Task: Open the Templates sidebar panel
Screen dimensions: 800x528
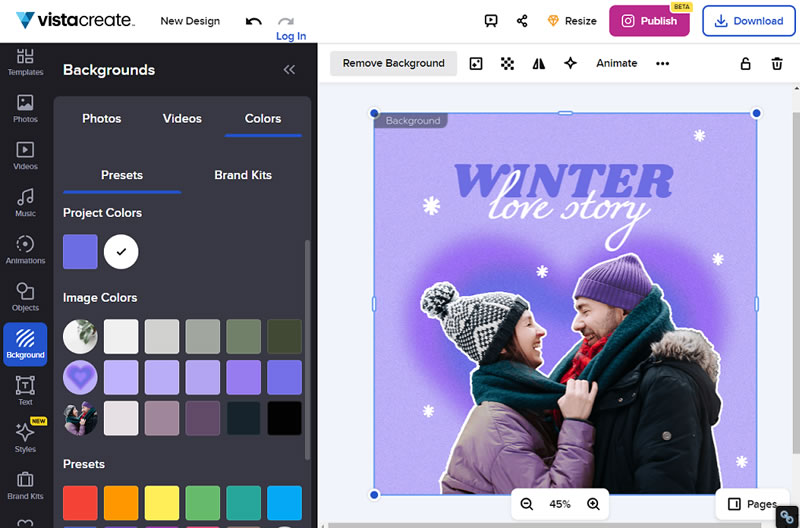Action: (25, 62)
